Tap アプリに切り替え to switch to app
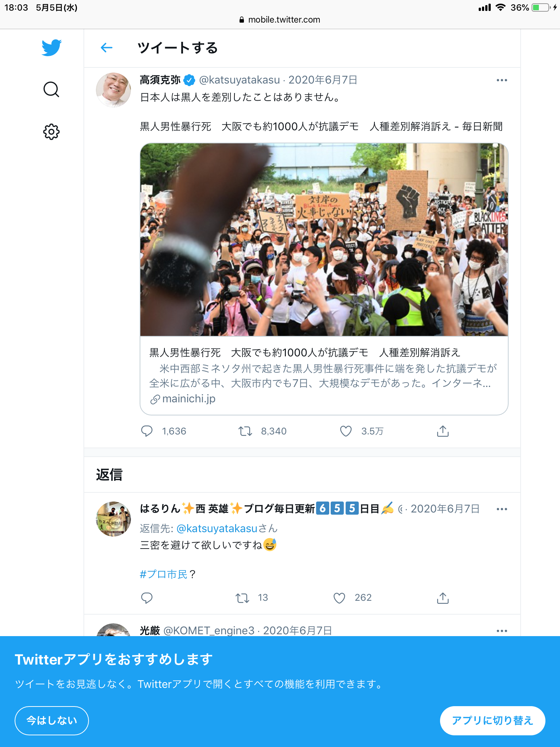The image size is (560, 747). point(493,721)
